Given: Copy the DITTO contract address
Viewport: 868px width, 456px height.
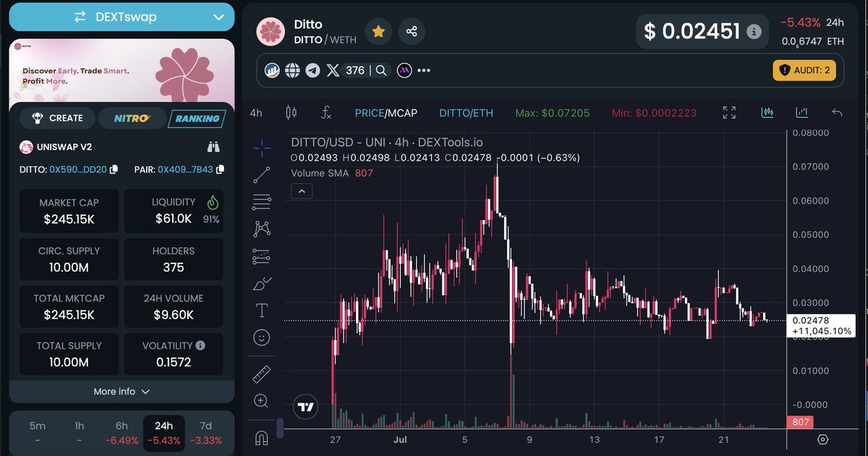Looking at the screenshot, I should pos(113,169).
